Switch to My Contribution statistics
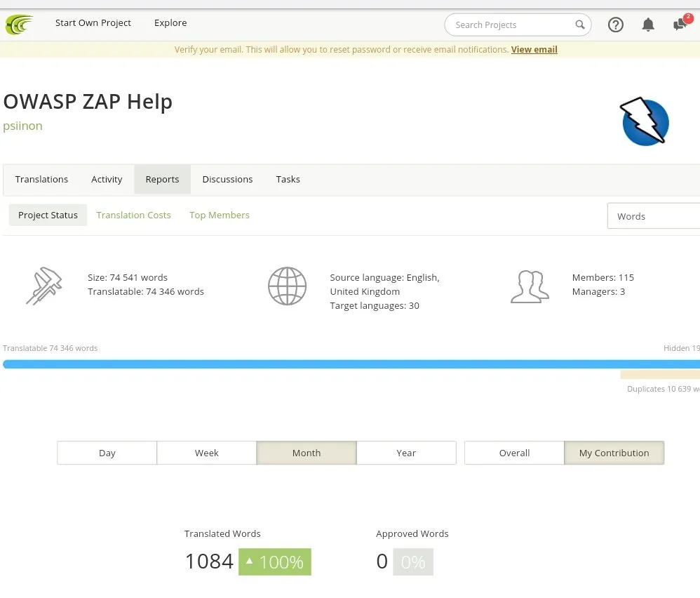The height and width of the screenshot is (598, 700). point(614,453)
